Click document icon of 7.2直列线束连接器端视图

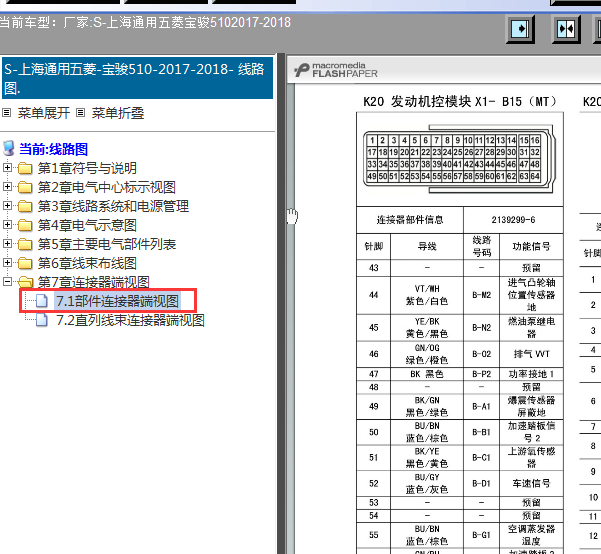pos(42,320)
